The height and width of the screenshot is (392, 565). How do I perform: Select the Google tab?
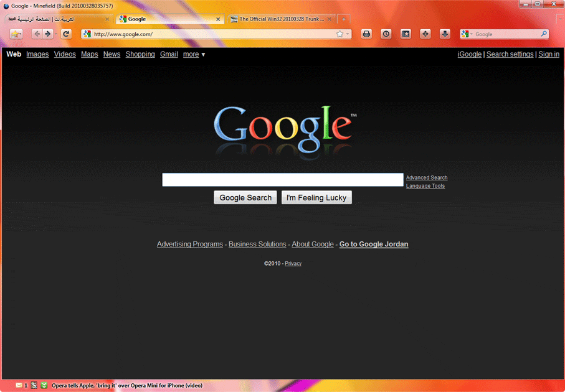[x=169, y=19]
